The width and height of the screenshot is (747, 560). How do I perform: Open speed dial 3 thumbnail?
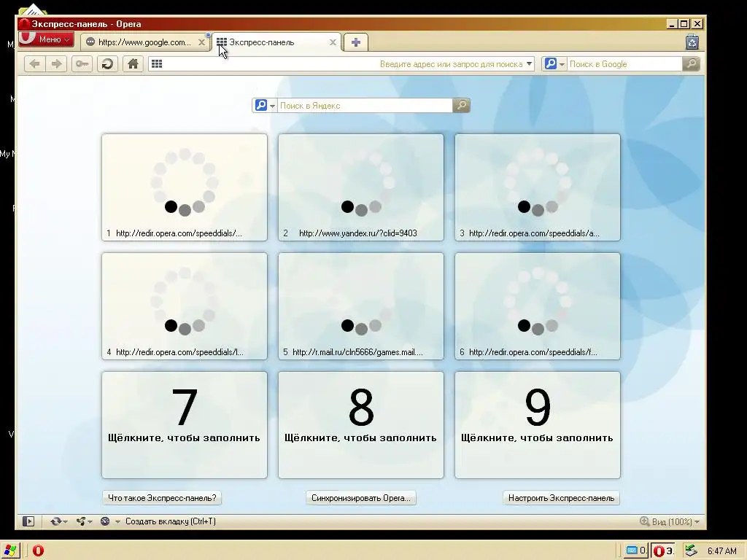(538, 187)
